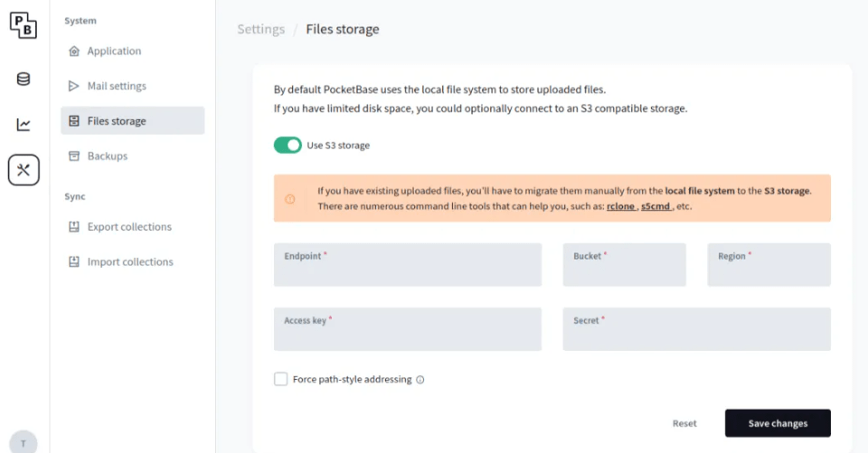Navigate to Import collections
The image size is (868, 453).
tap(130, 262)
